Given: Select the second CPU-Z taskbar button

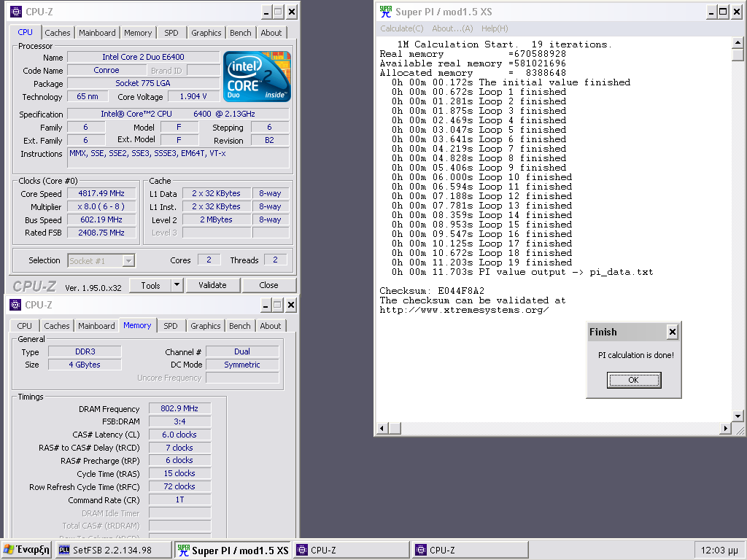Looking at the screenshot, I should [471, 550].
